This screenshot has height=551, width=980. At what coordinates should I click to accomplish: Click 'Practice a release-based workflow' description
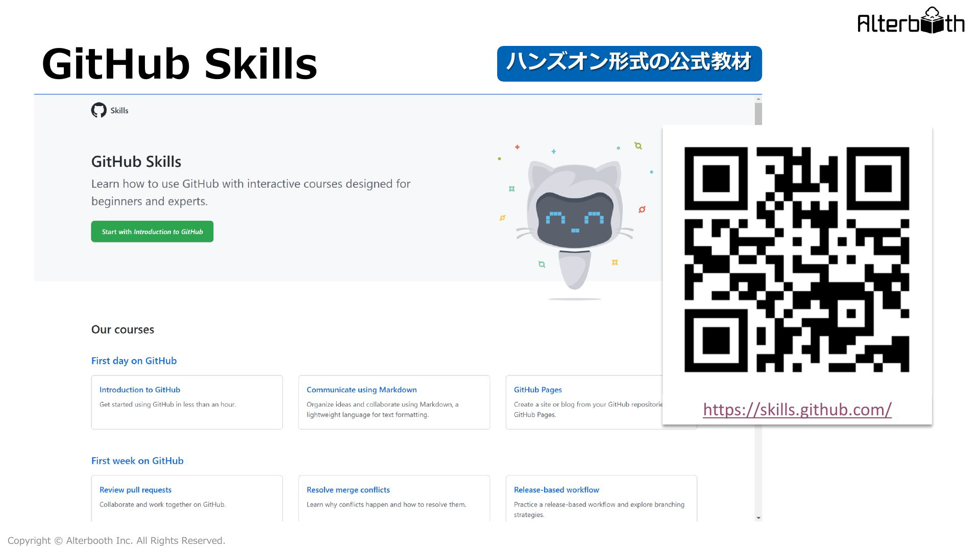pos(599,510)
